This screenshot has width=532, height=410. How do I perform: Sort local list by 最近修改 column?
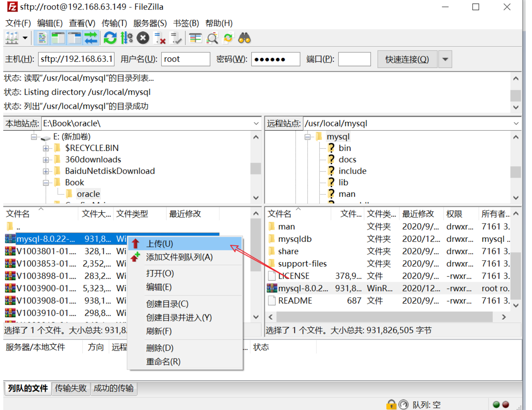(192, 214)
